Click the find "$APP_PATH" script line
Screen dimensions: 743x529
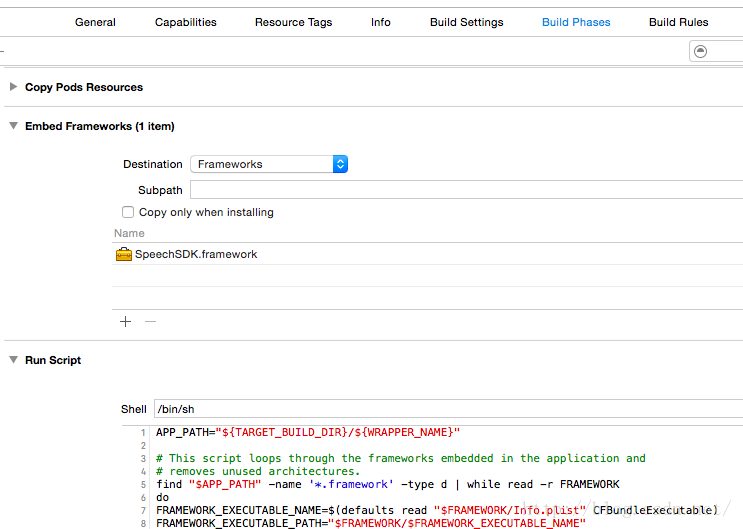(388, 484)
